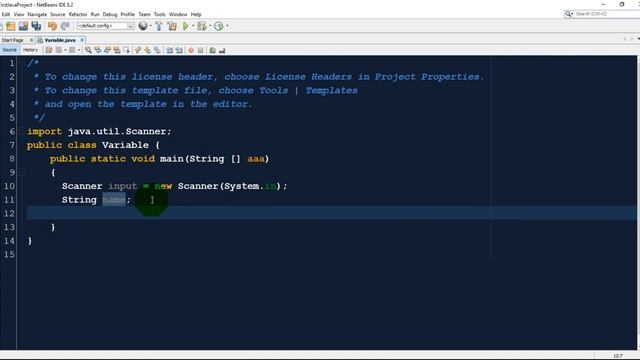The height and width of the screenshot is (360, 640).
Task: Open the browser selection dropdown arrow
Action: pyautogui.click(x=150, y=26)
